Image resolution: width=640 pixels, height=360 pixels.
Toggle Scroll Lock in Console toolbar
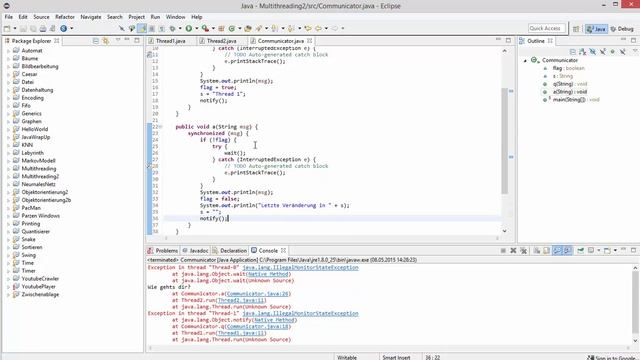tap(546, 251)
